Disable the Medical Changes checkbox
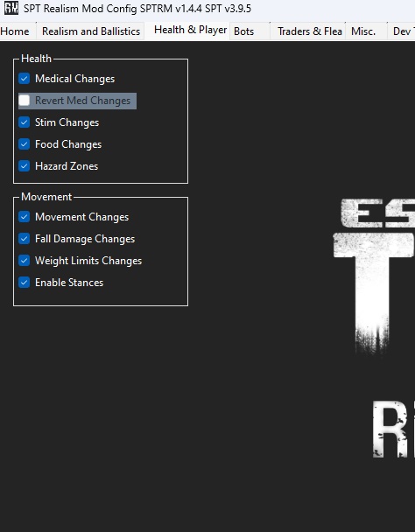The image size is (415, 532). pyautogui.click(x=25, y=79)
